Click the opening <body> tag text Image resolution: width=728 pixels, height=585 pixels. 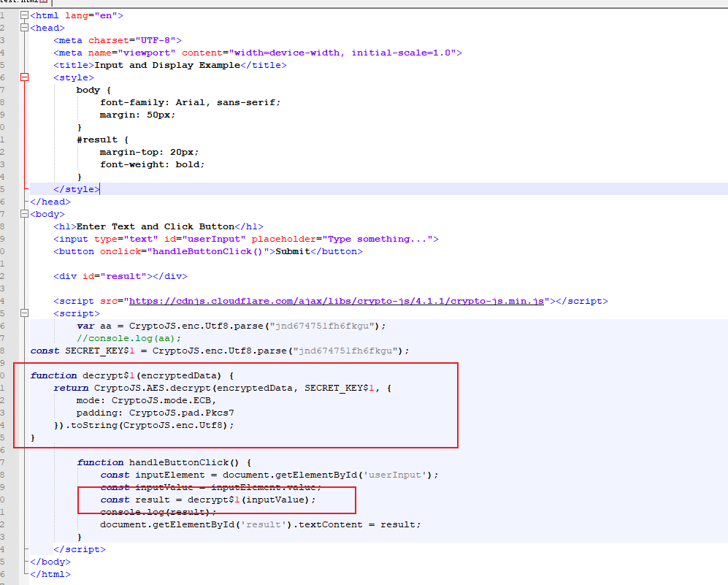click(47, 214)
